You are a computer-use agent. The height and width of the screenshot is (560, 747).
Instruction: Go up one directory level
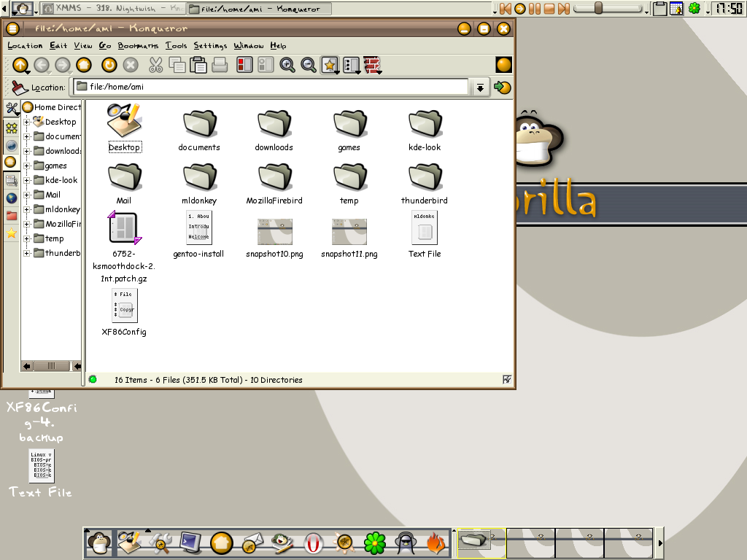pos(20,65)
